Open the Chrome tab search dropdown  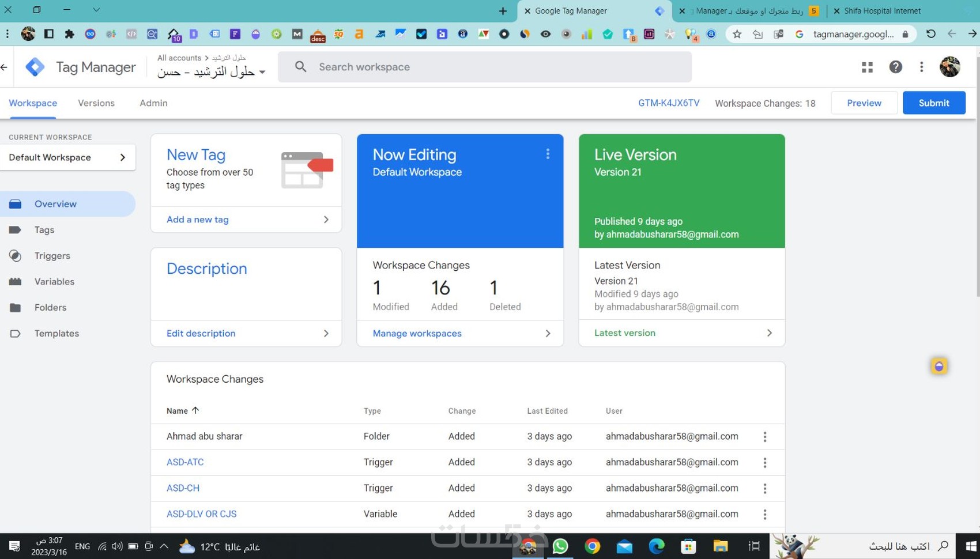(96, 10)
